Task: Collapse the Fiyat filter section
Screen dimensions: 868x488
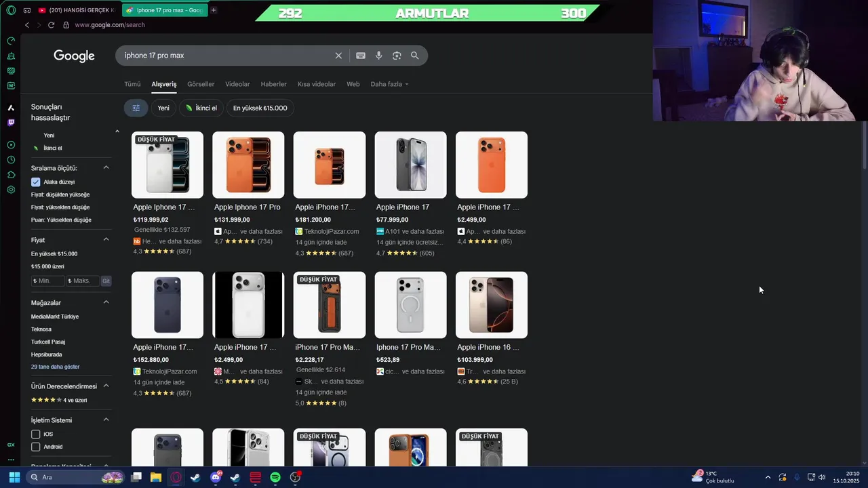Action: tap(106, 239)
